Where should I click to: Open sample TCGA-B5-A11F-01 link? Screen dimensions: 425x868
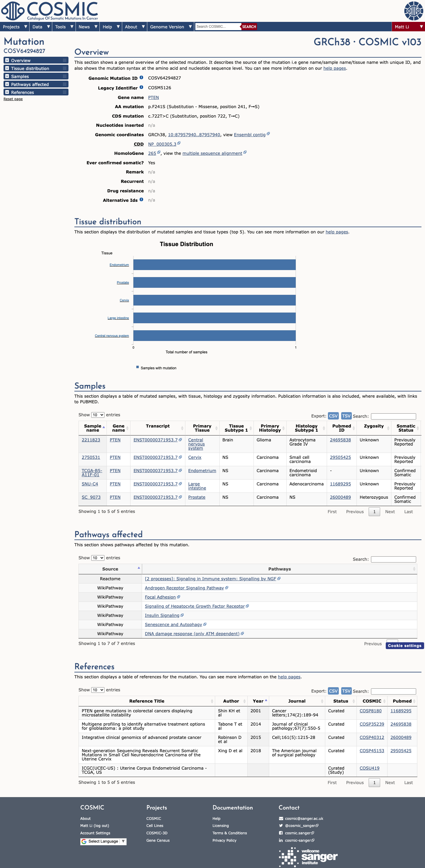[92, 472]
